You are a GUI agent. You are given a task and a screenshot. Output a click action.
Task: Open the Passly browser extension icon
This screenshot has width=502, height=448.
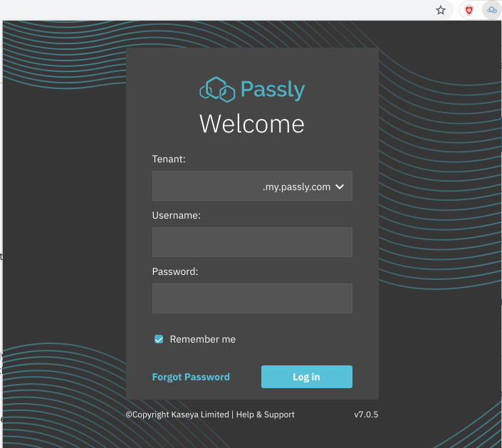(492, 10)
